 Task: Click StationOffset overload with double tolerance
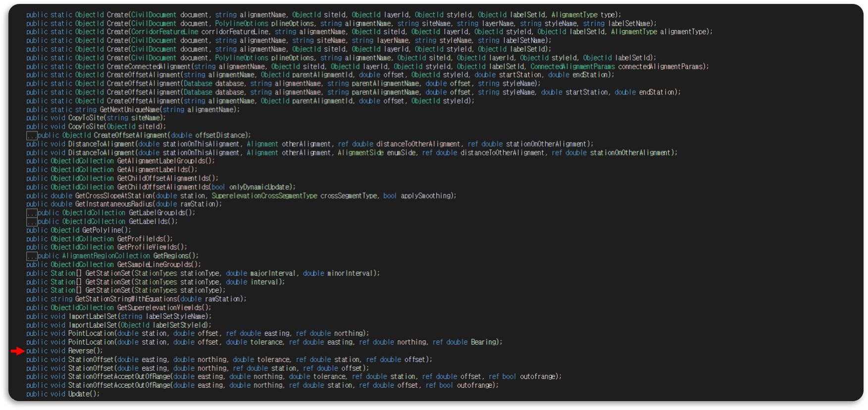pyautogui.click(x=229, y=359)
